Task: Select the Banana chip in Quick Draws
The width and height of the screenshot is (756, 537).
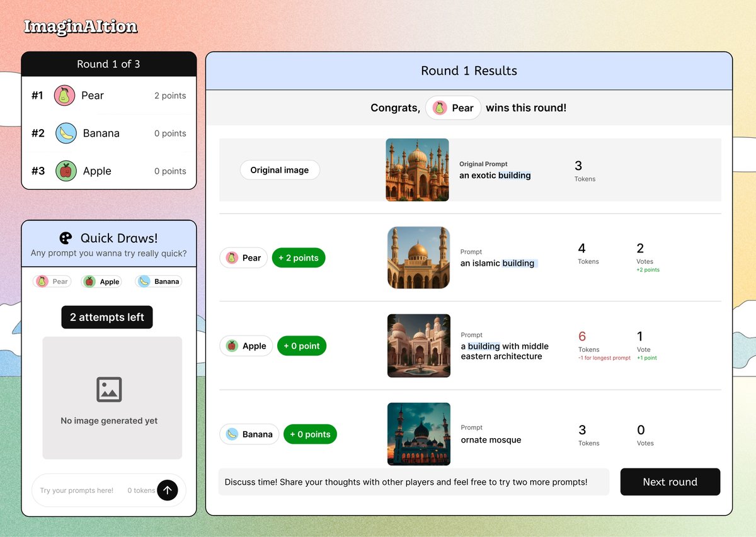Action: (x=159, y=281)
